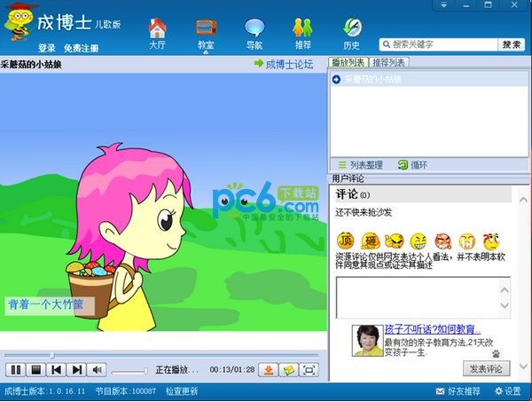Viewport: 532px width, 402px height.
Task: Switch to 推荐列表 recommended list tab
Action: [388, 62]
